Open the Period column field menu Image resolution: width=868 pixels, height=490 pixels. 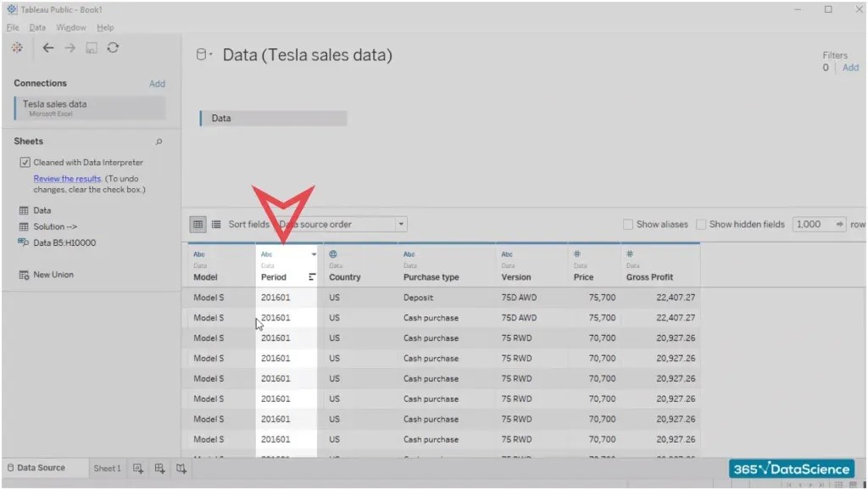click(x=313, y=254)
